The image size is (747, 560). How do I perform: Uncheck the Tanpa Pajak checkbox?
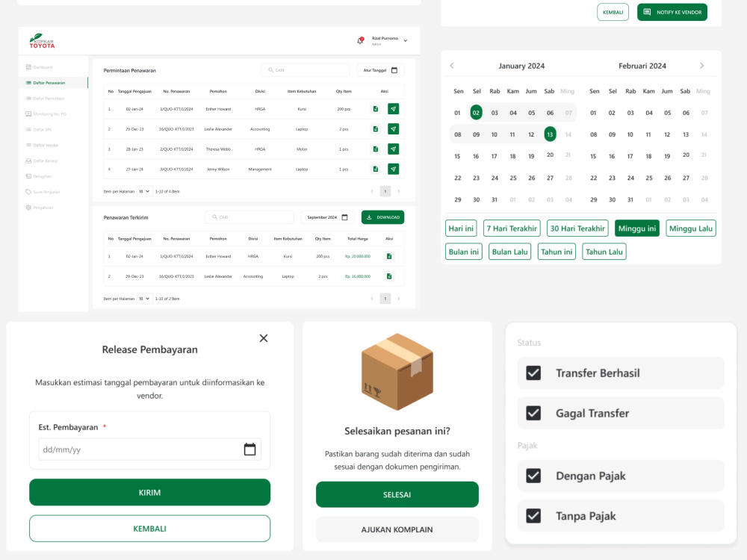[x=533, y=516]
